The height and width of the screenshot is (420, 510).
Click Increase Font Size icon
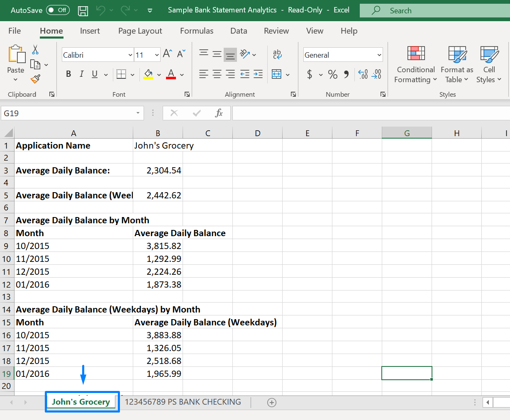point(168,54)
